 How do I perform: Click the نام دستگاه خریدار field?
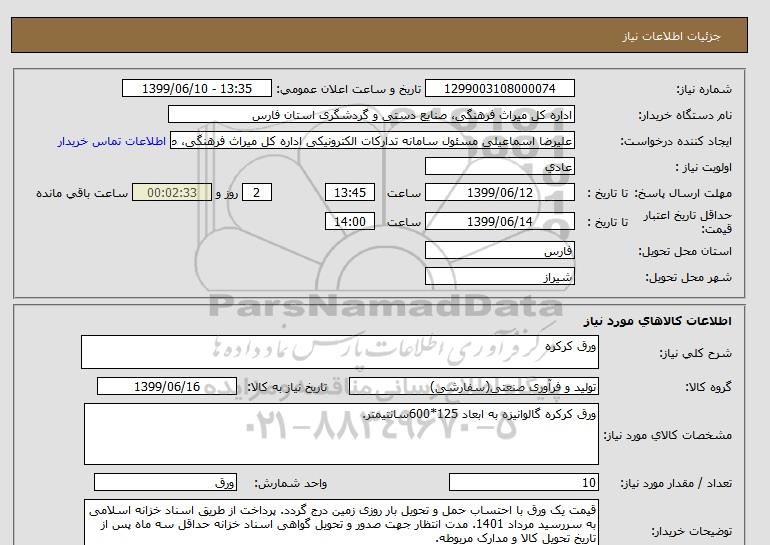tap(371, 114)
